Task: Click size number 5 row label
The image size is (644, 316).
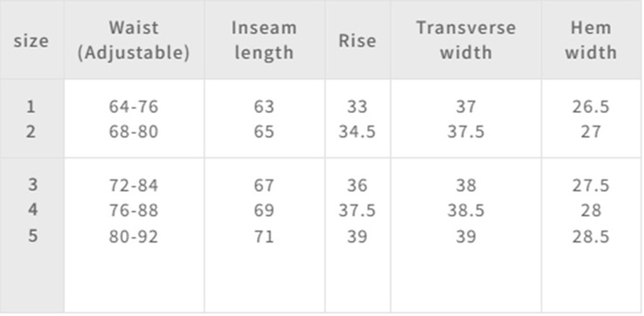Action: (x=32, y=236)
